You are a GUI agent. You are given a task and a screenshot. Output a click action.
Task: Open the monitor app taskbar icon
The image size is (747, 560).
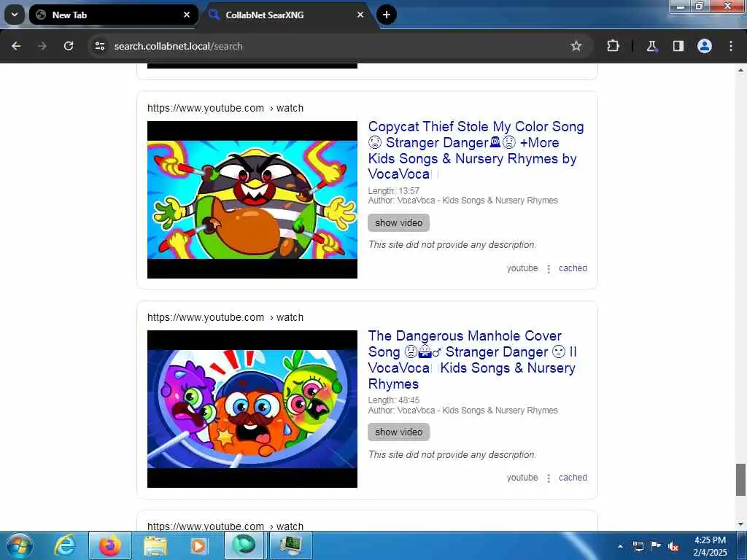(291, 545)
